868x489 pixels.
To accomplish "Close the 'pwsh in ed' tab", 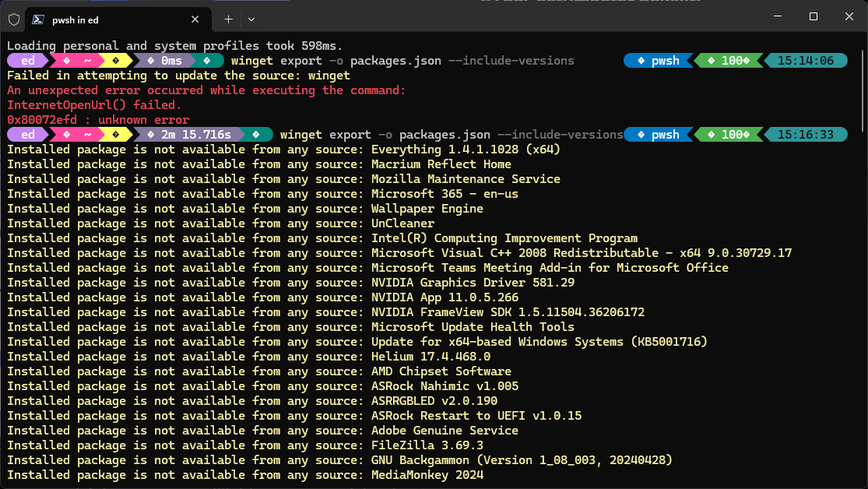I will [x=195, y=19].
